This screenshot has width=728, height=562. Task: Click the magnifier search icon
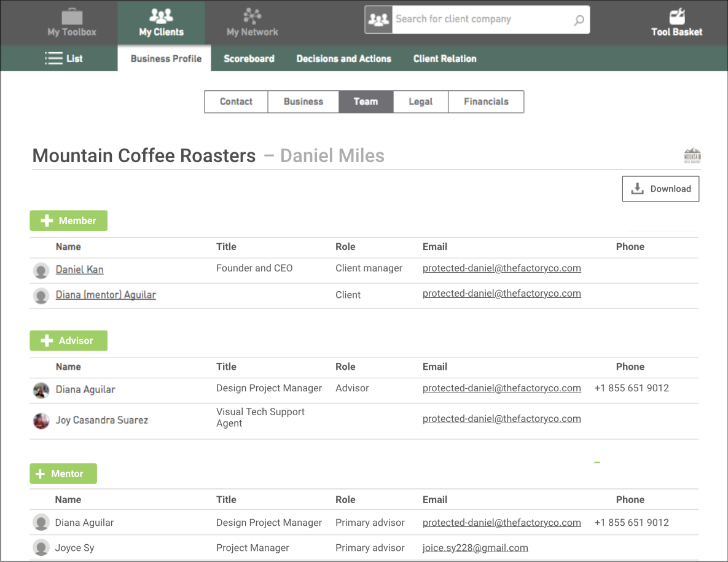tap(579, 20)
